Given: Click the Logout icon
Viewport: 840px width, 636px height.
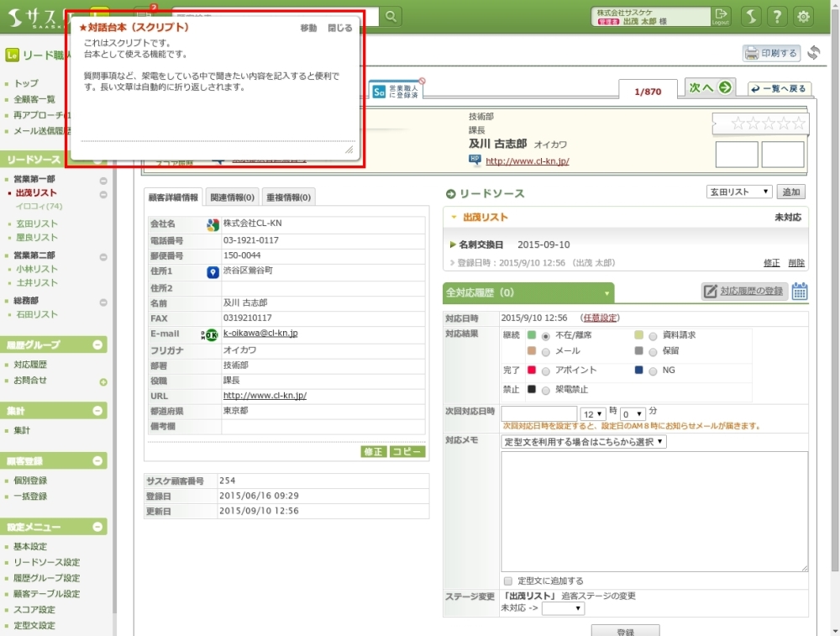Looking at the screenshot, I should 721,16.
